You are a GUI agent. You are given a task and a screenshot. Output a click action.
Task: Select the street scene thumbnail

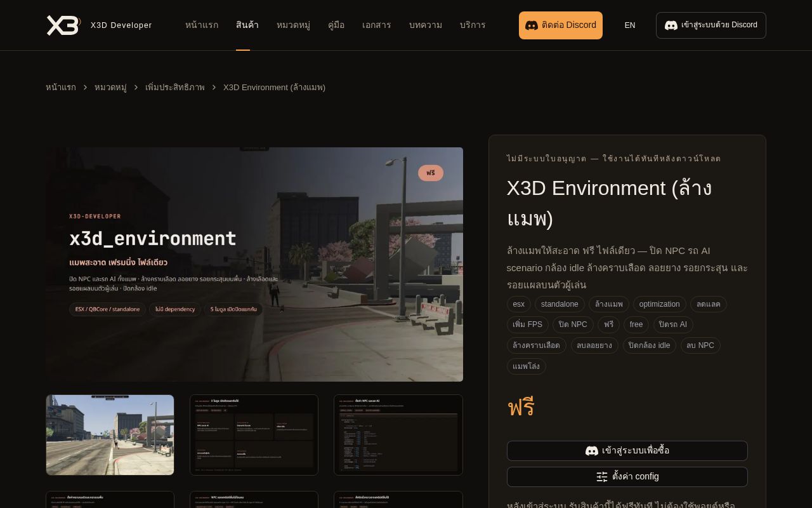tap(110, 435)
